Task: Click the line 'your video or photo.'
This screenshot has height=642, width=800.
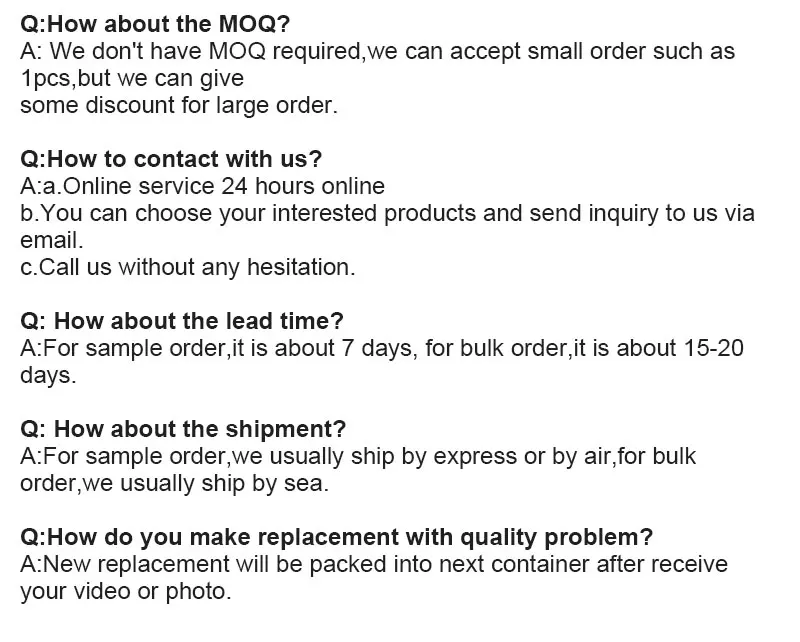Action: (x=126, y=591)
